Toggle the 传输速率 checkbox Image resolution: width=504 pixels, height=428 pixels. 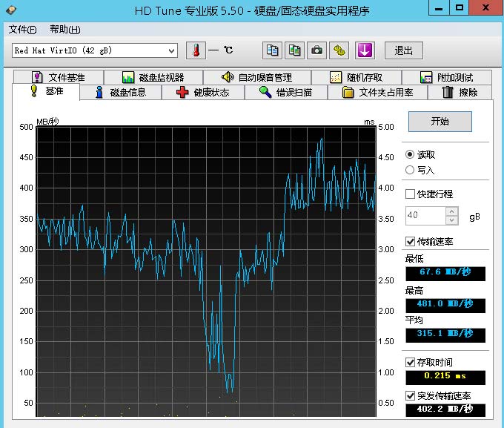point(410,241)
